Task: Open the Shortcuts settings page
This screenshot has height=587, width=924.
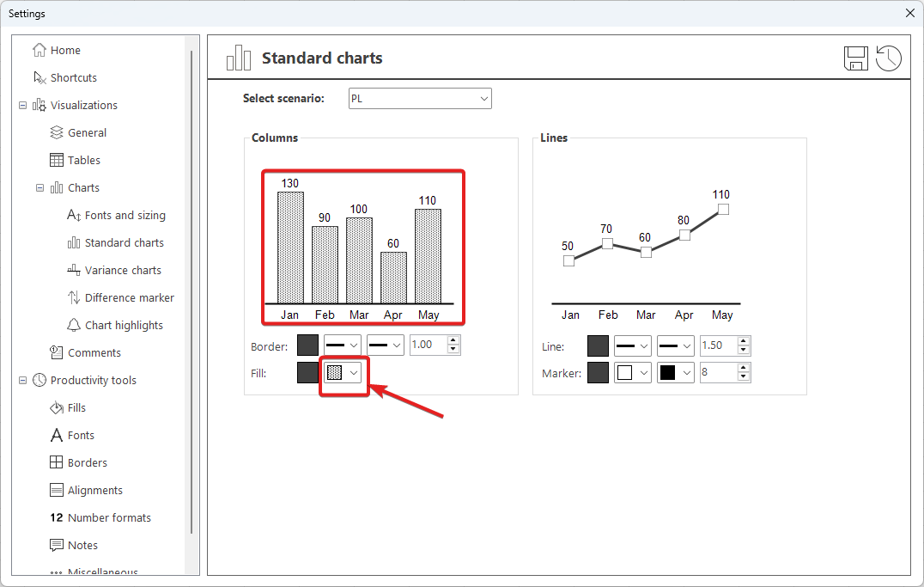Action: click(73, 77)
